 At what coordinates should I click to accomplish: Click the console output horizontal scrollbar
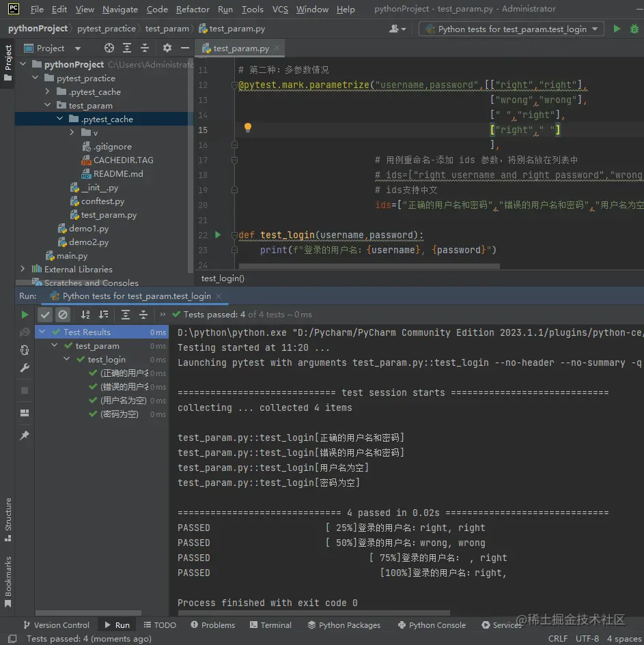click(314, 613)
